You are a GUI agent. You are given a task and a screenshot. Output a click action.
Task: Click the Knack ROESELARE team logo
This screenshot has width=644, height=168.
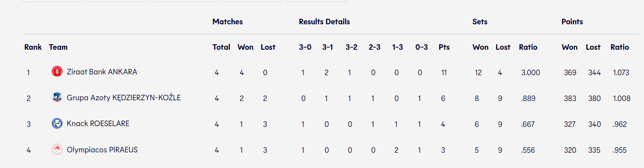[57, 123]
